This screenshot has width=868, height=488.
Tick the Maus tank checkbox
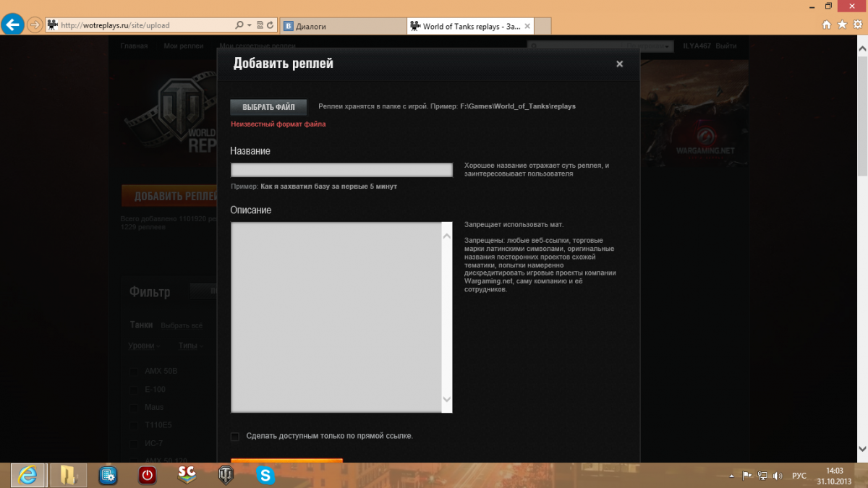click(134, 407)
